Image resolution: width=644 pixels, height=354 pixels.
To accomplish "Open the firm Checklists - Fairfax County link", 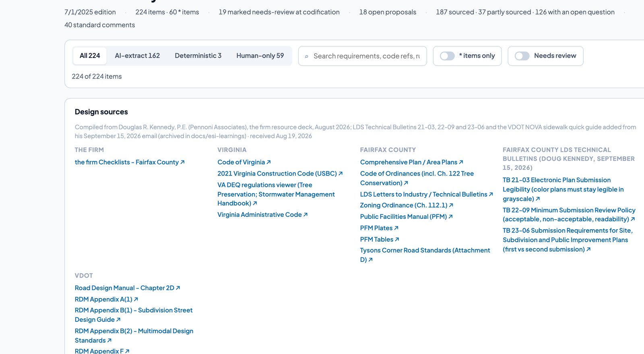I will click(130, 162).
